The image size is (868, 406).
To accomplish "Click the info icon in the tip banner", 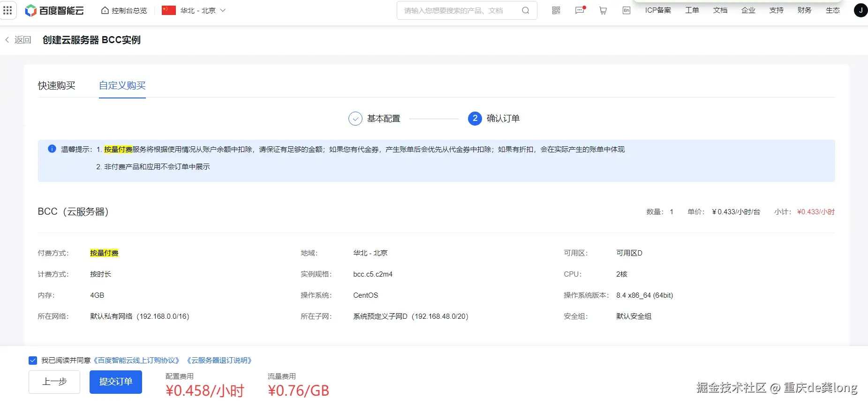I will coord(52,149).
